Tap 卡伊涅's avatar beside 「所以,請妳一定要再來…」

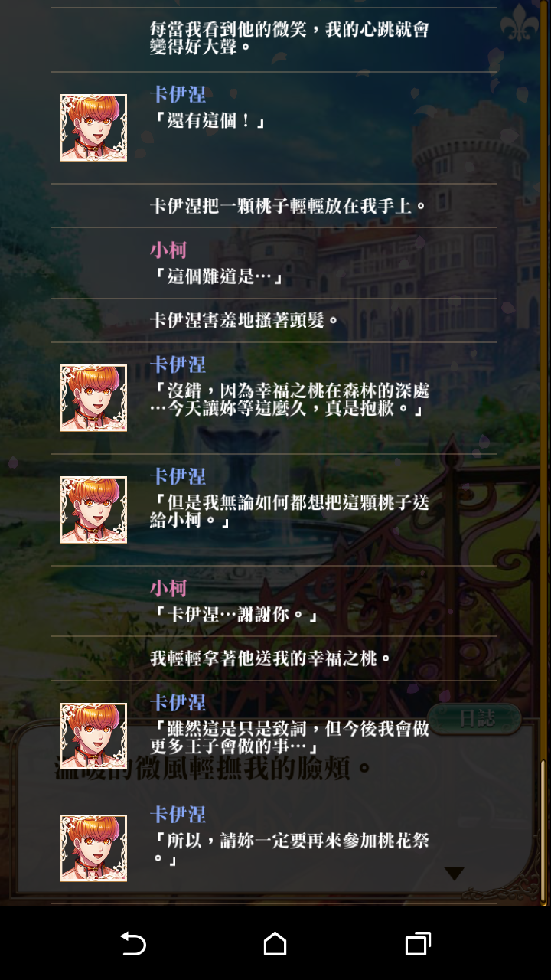tap(93, 848)
